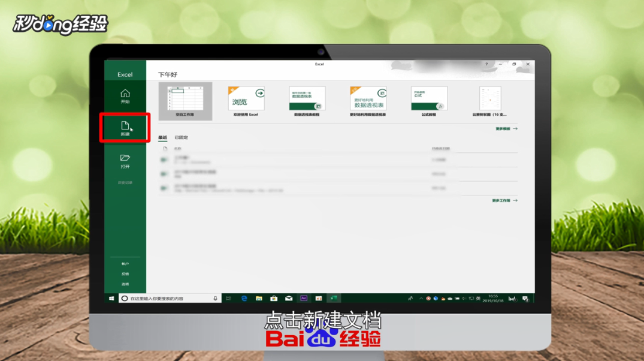Click the file type icon in list header
This screenshot has width=644, height=361.
[165, 149]
